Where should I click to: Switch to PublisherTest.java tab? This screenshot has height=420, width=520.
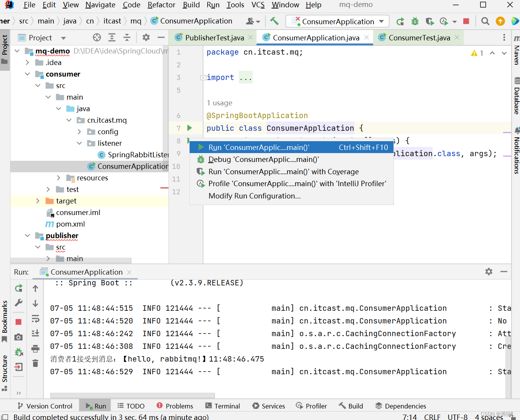point(214,38)
